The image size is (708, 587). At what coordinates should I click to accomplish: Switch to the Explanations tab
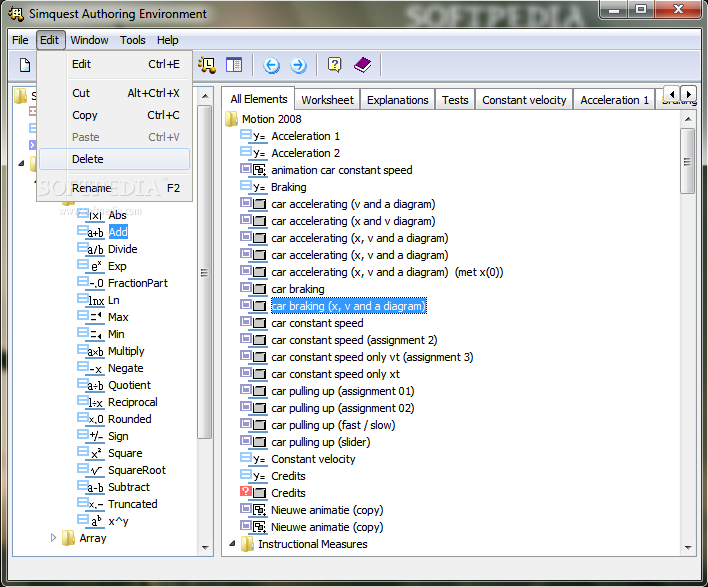(397, 100)
